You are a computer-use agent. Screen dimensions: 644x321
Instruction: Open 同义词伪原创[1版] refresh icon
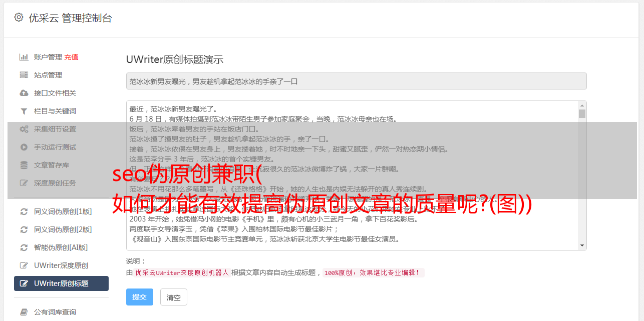tap(24, 211)
